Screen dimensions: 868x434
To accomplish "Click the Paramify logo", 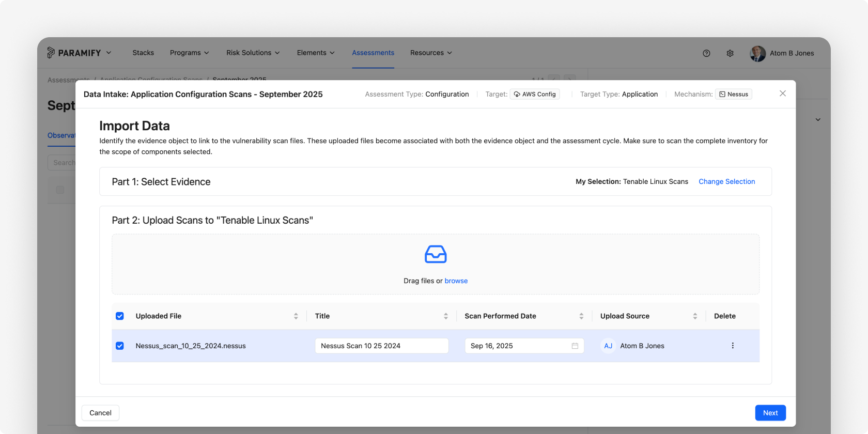I will point(74,53).
